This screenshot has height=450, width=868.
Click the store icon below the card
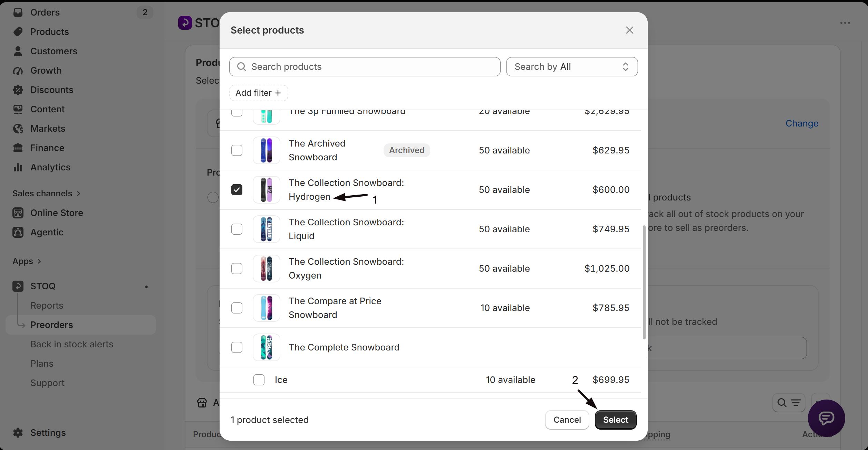point(202,403)
